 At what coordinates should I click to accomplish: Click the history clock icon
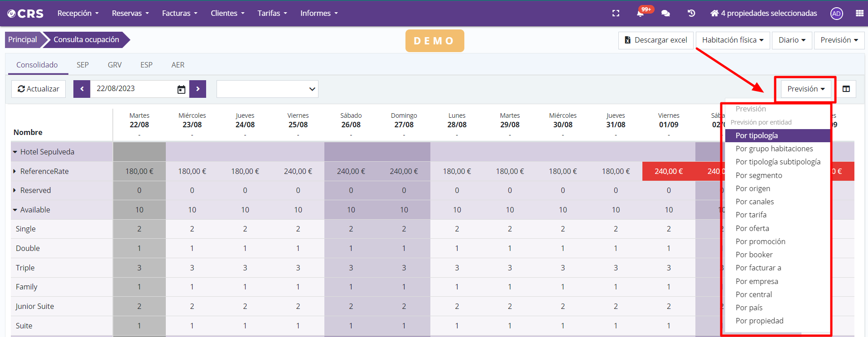(691, 13)
